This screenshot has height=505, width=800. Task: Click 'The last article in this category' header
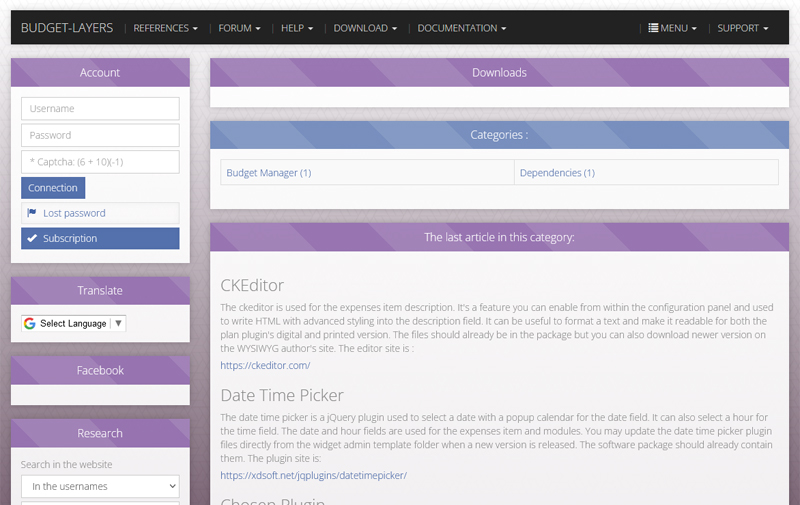499,237
